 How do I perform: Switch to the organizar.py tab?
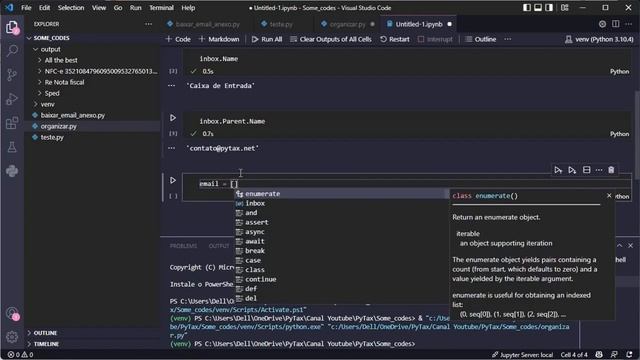[347, 24]
